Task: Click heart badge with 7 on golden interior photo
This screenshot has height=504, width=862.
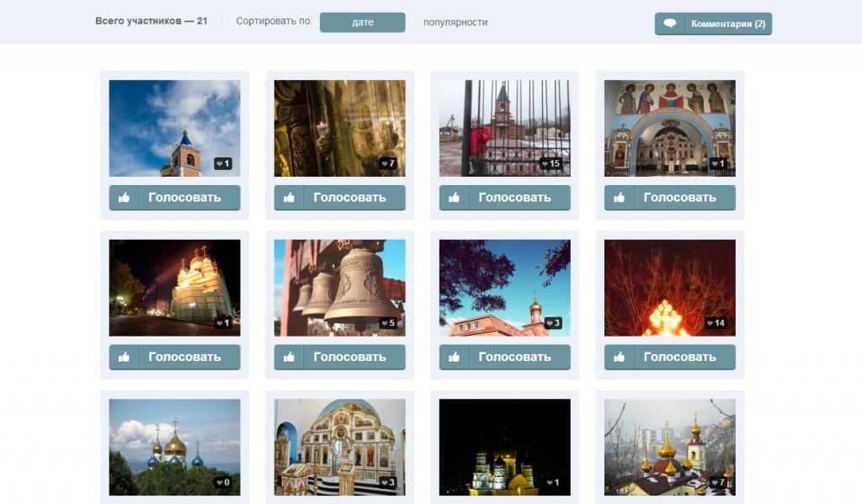Action: pyautogui.click(x=386, y=164)
